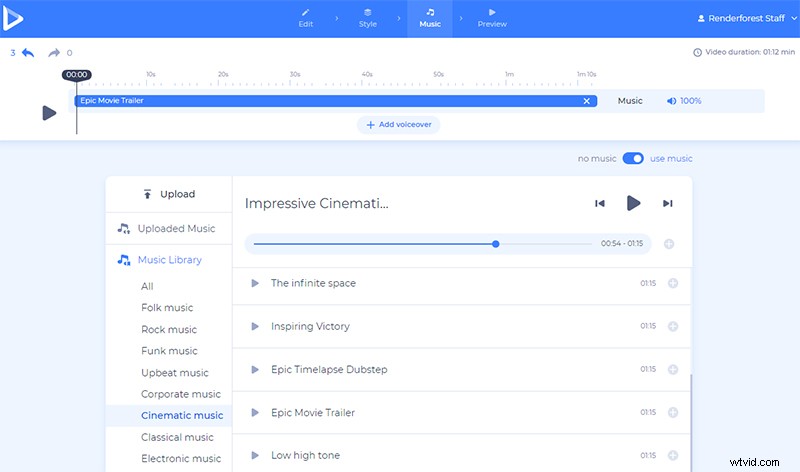Click the undo arrow icon
The image size is (800, 472).
point(28,53)
